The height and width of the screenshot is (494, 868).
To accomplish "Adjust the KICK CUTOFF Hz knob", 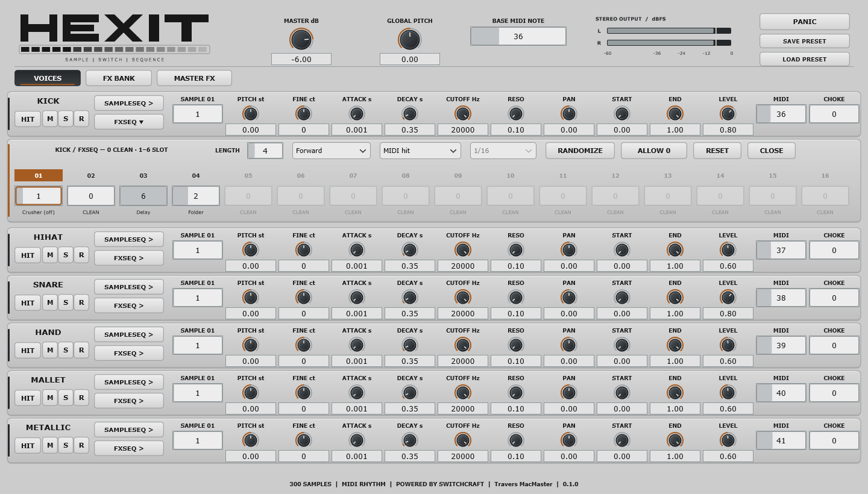I will click(x=463, y=114).
